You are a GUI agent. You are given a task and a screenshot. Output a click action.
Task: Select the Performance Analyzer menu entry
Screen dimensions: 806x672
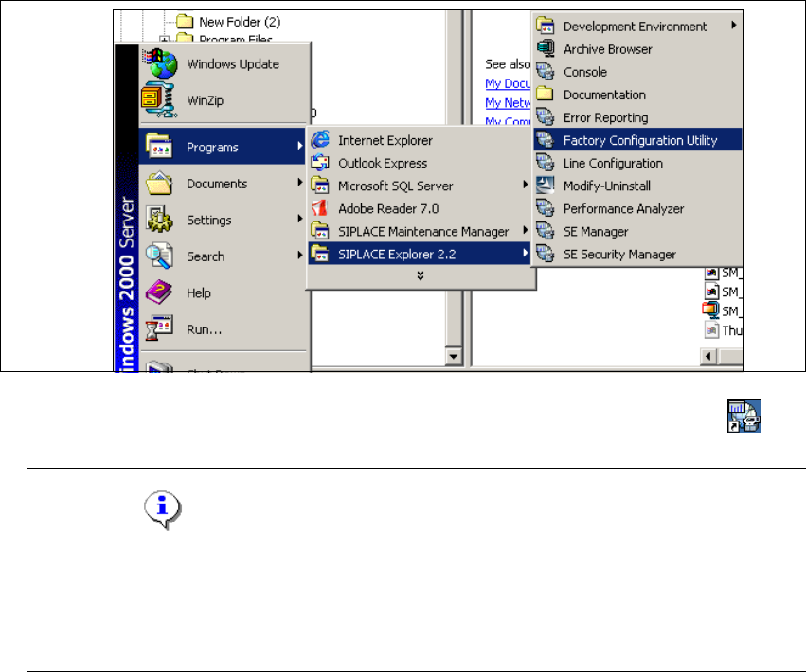pyautogui.click(x=638, y=208)
